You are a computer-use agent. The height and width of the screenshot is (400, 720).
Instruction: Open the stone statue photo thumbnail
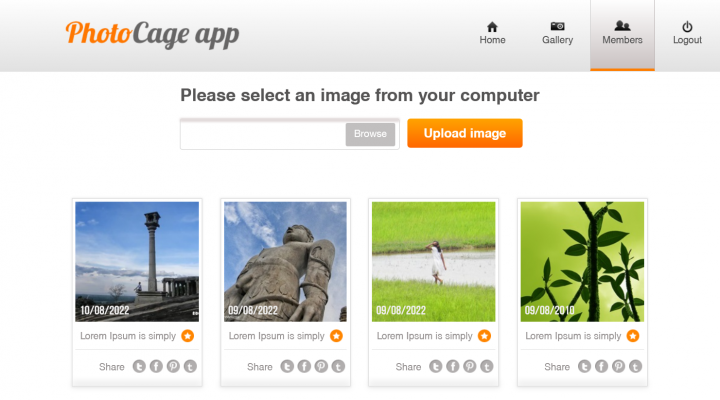point(286,261)
